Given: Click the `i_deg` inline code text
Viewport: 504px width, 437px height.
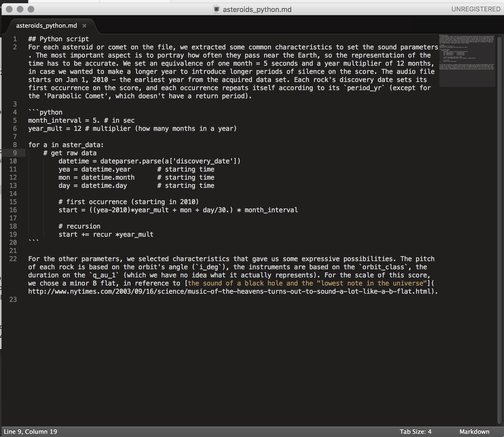Looking at the screenshot, I should 209,267.
